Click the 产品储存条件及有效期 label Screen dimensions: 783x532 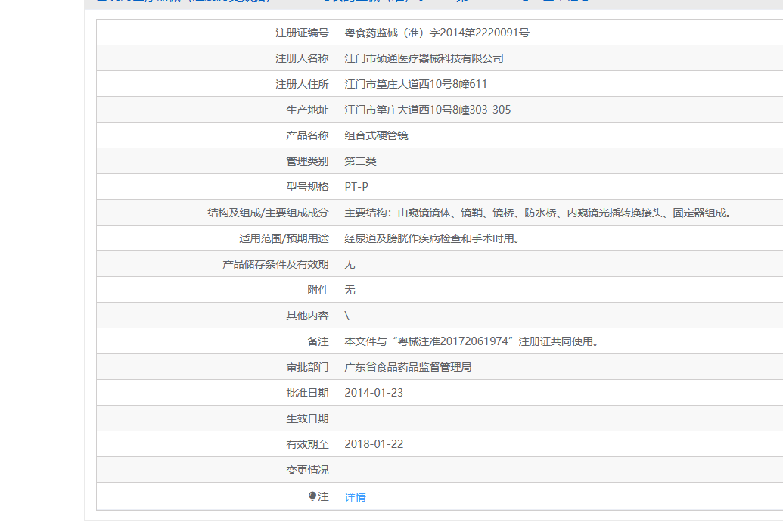[275, 264]
